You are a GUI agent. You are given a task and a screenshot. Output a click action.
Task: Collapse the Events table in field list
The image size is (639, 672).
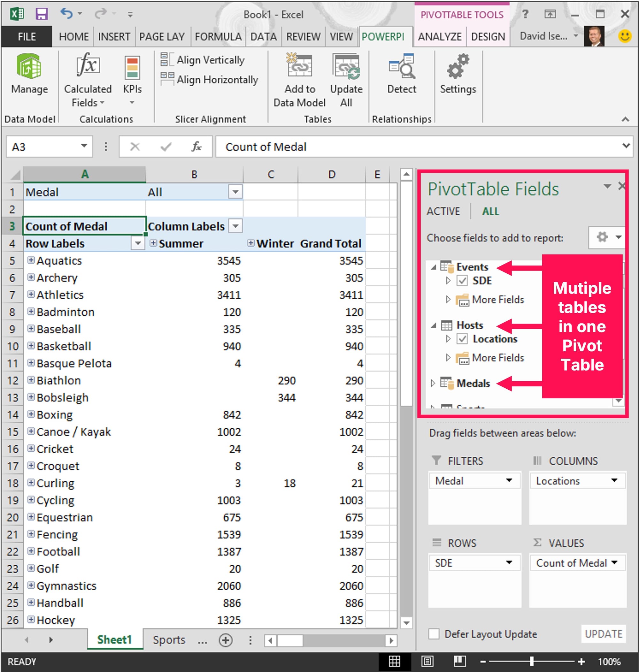click(433, 267)
